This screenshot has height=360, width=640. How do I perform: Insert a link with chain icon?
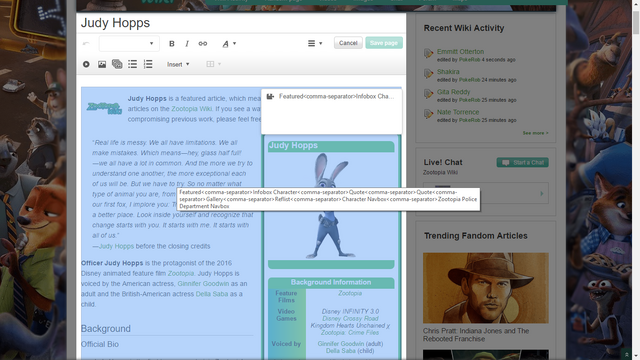202,43
